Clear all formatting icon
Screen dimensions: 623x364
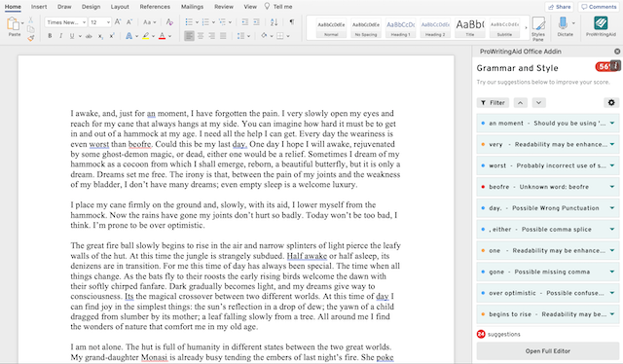click(x=169, y=22)
